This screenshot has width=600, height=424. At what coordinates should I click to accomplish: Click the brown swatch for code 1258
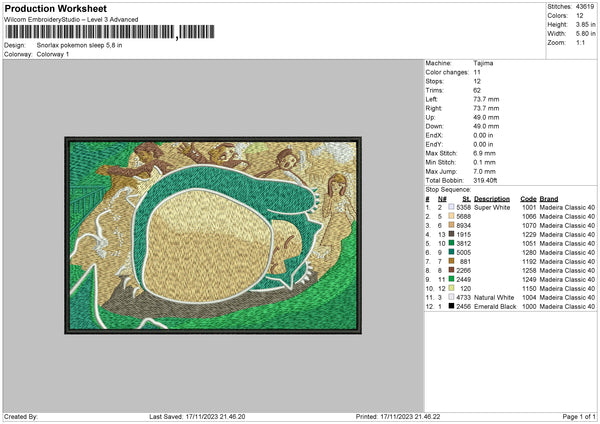coord(451,270)
